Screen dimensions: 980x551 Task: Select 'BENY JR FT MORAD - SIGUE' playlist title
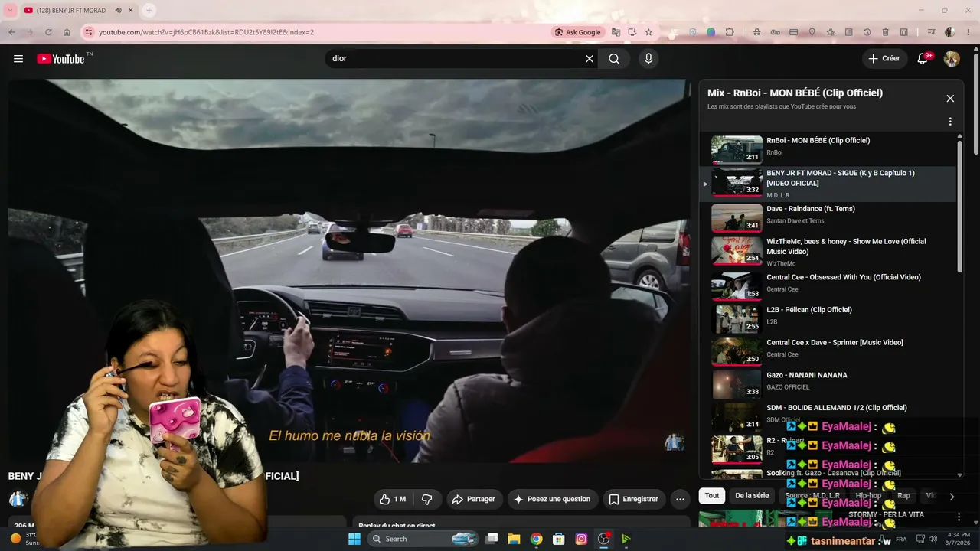click(841, 178)
